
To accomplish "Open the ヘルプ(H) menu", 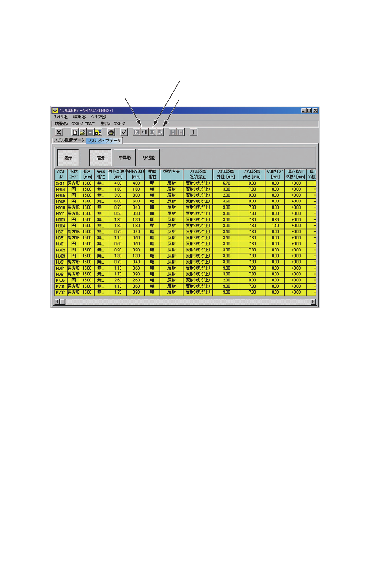I will pyautogui.click(x=99, y=117).
